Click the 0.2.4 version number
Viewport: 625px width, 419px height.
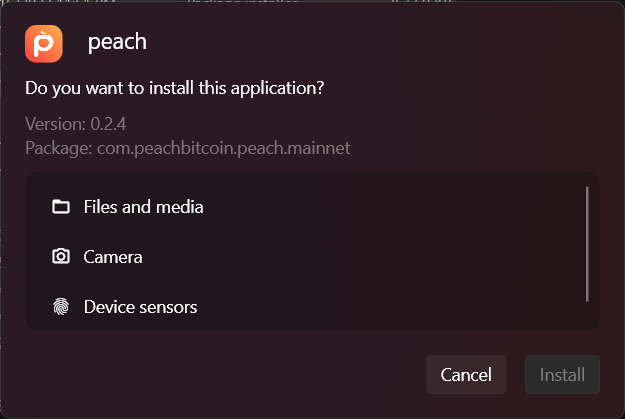[108, 124]
